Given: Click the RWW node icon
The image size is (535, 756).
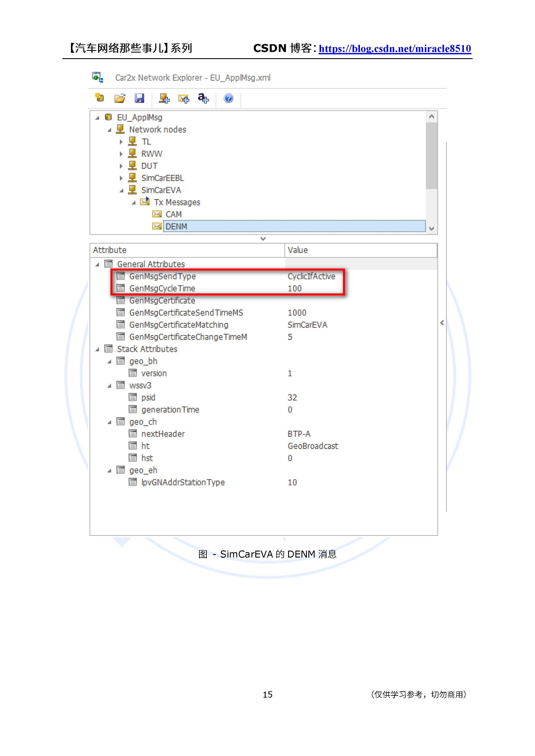Looking at the screenshot, I should click(132, 153).
